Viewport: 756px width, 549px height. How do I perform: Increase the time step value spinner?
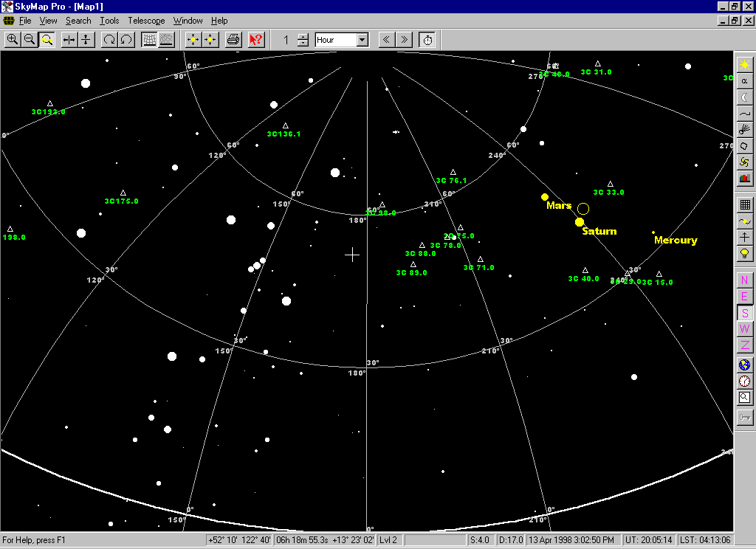click(303, 36)
